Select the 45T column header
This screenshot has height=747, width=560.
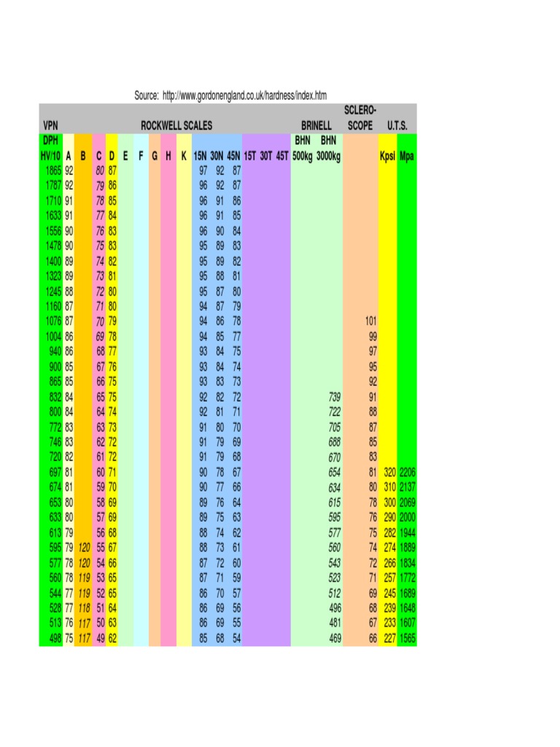pyautogui.click(x=282, y=156)
